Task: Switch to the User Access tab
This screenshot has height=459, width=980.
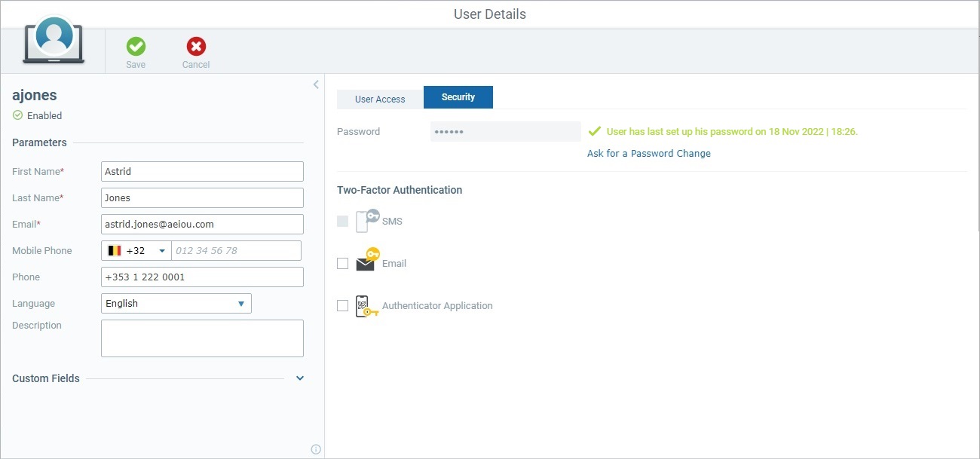Action: tap(380, 99)
